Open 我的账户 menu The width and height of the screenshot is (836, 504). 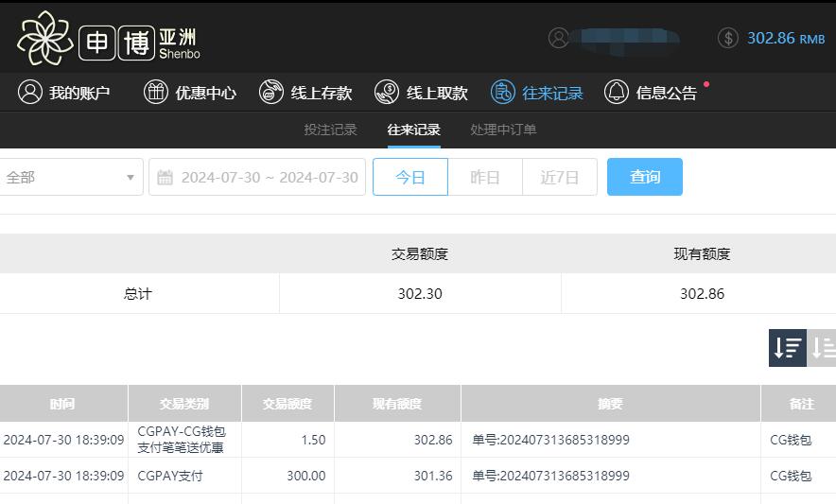pos(64,93)
